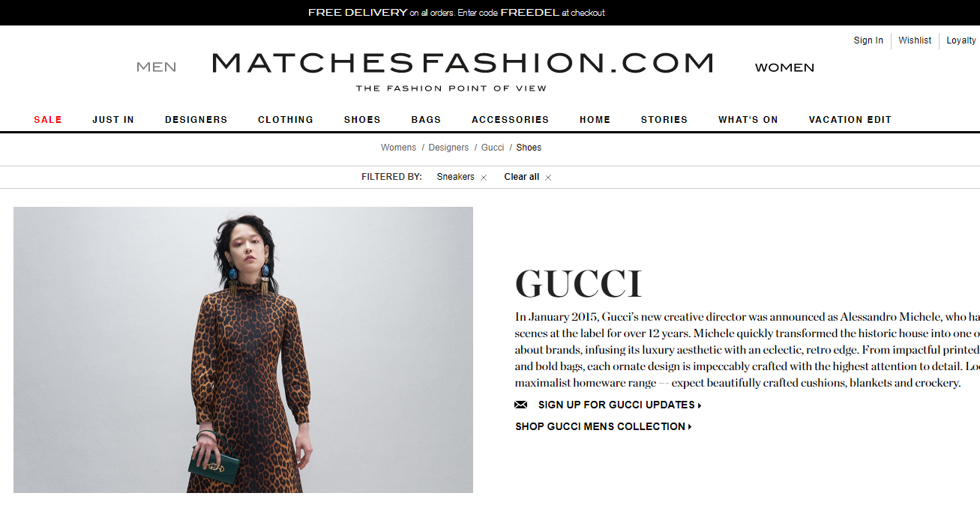
Task: Open the VACATION EDIT menu item
Action: pyautogui.click(x=850, y=119)
